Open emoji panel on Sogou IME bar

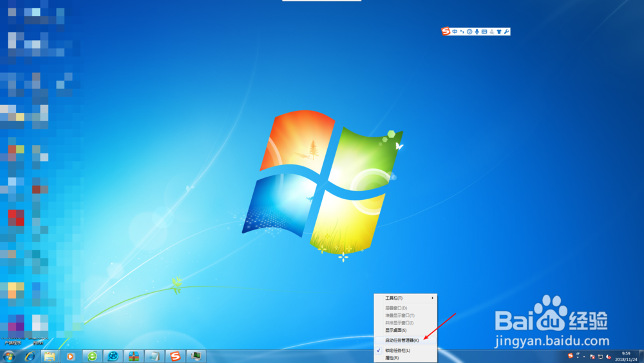tap(469, 32)
